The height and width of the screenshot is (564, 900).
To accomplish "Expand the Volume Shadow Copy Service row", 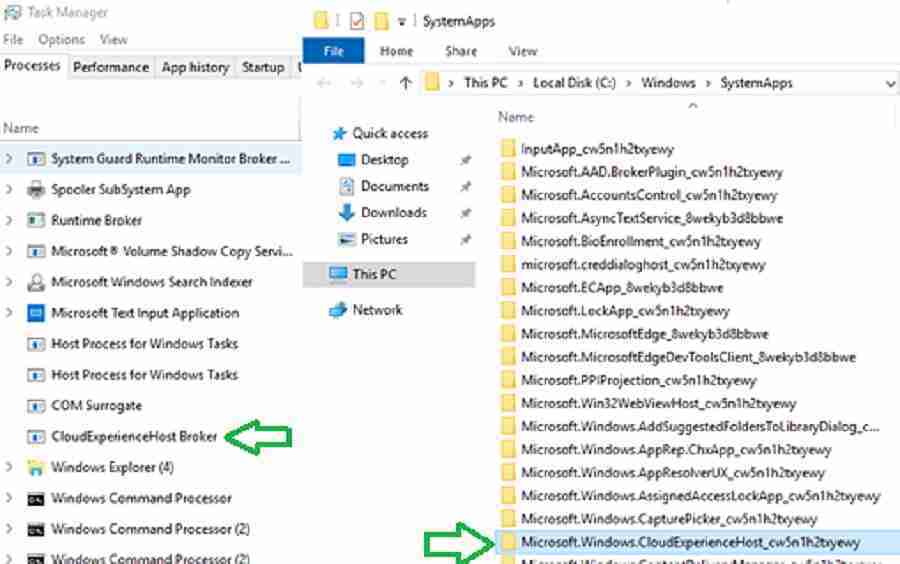I will [9, 251].
